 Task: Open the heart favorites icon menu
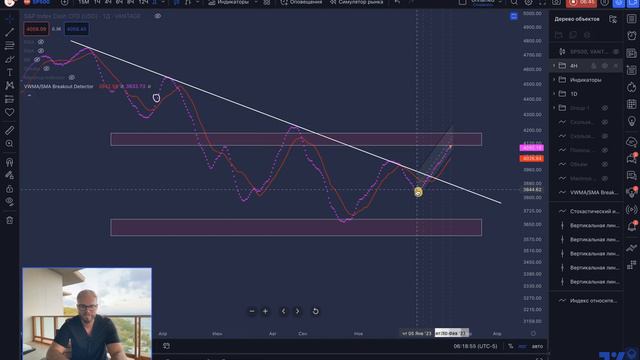coord(9,112)
